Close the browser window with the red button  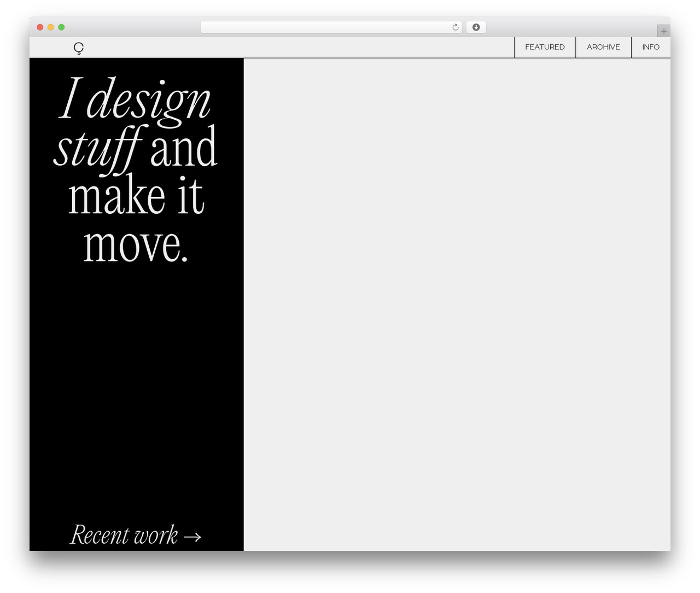pos(40,27)
